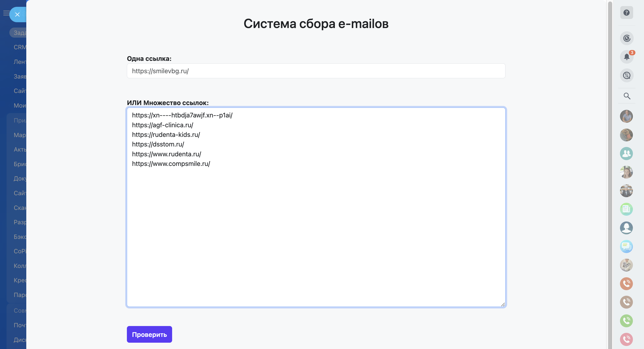
Task: Open the first user avatar chat
Action: coord(626,116)
